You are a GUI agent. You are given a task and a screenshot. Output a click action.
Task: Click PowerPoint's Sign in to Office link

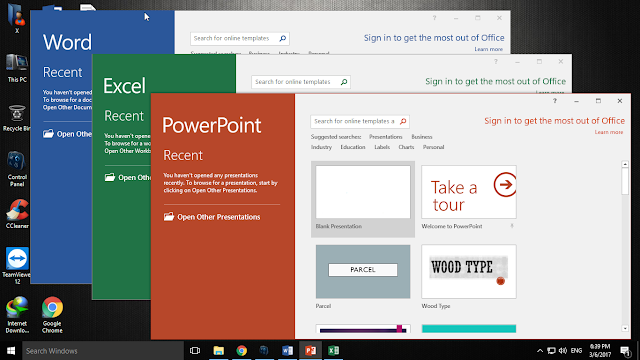tap(554, 121)
